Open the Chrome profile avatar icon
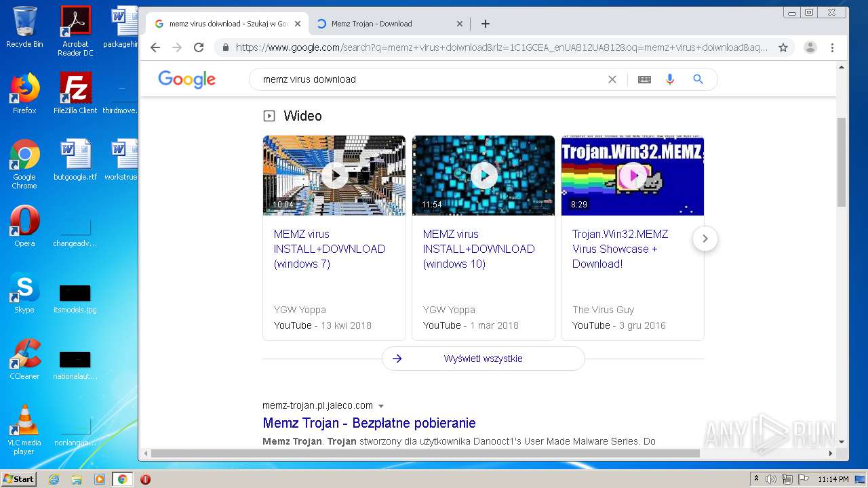This screenshot has height=488, width=868. 810,47
